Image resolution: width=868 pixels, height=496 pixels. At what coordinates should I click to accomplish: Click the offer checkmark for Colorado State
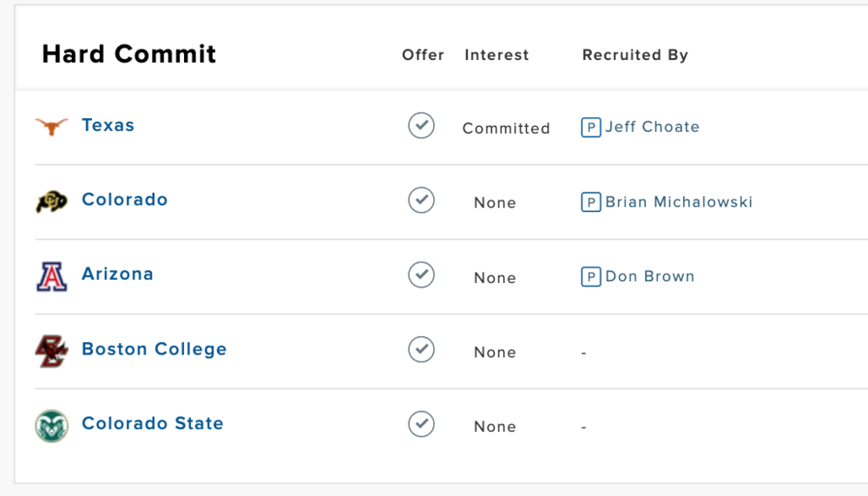coord(421,425)
